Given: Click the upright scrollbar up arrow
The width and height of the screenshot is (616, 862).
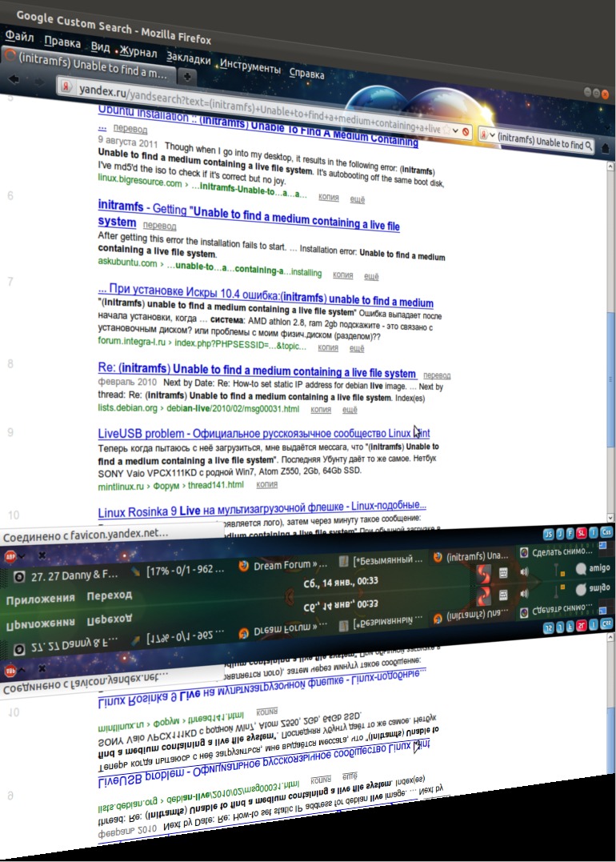Looking at the screenshot, I should pos(610,166).
